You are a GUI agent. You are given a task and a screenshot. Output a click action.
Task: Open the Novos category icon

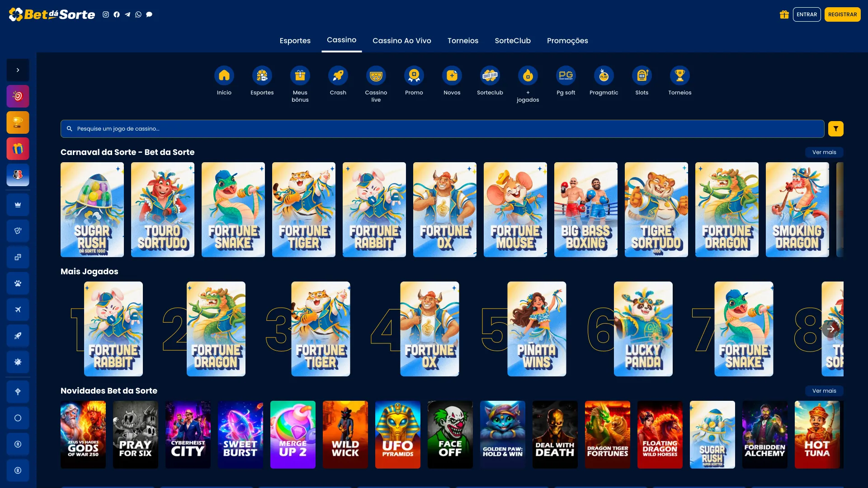pos(452,75)
